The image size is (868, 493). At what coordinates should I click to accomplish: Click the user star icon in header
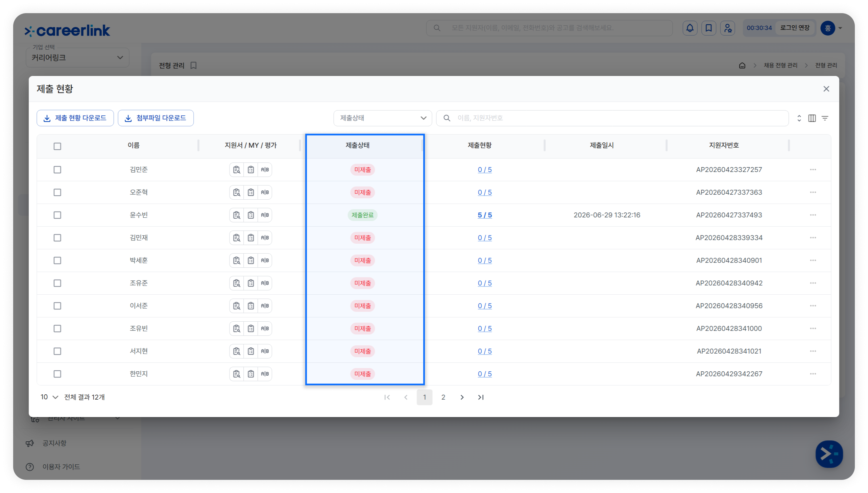point(728,28)
